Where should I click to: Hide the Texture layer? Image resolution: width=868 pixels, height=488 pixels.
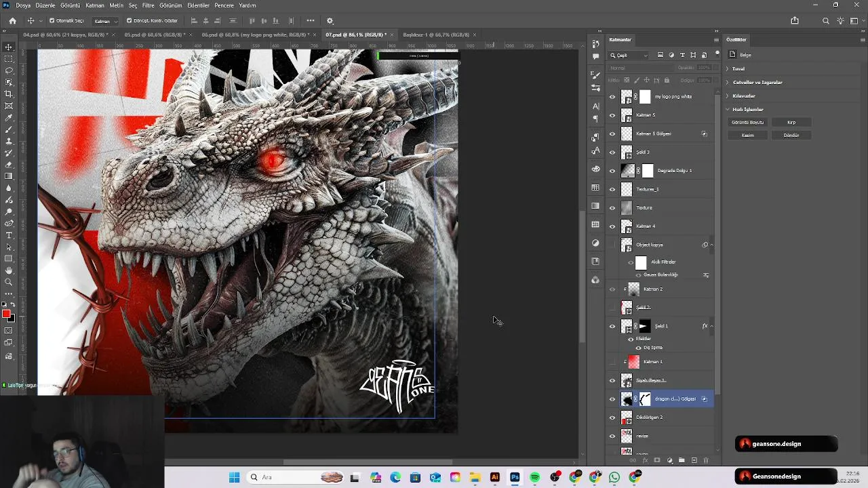click(x=612, y=208)
